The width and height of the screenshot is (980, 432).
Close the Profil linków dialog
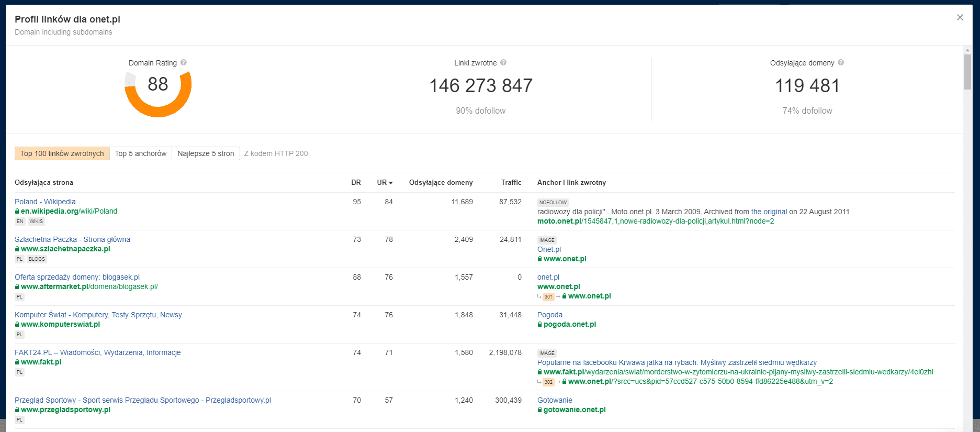click(960, 17)
